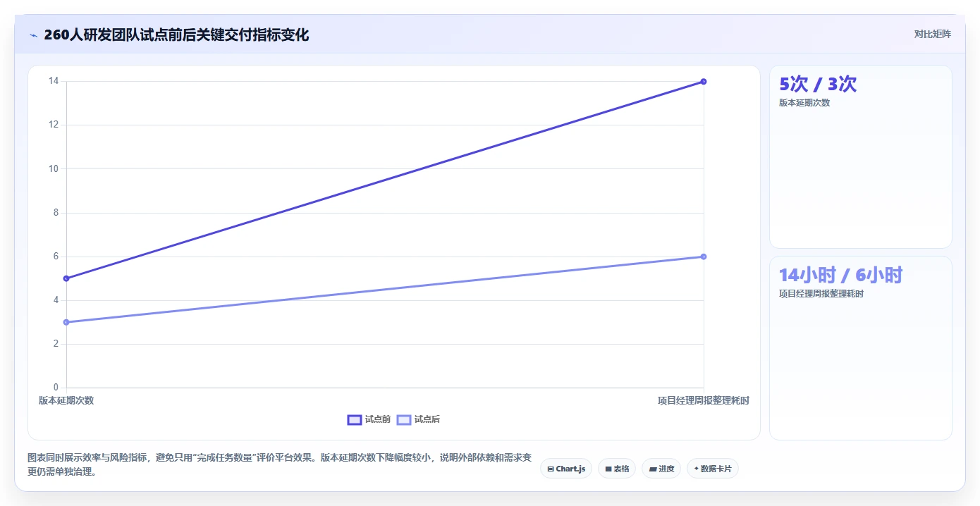The width and height of the screenshot is (980, 506).
Task: Click the y-axis label 8
Action: pyautogui.click(x=56, y=213)
